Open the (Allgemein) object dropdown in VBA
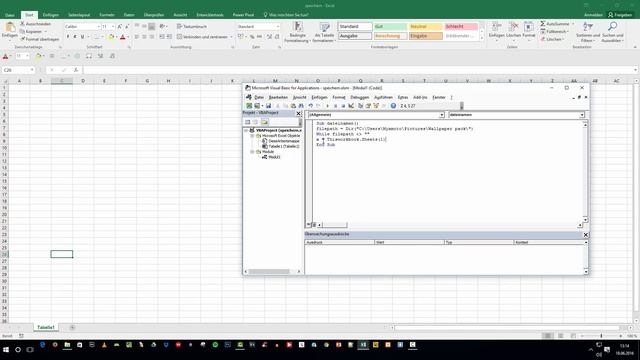 click(442, 115)
